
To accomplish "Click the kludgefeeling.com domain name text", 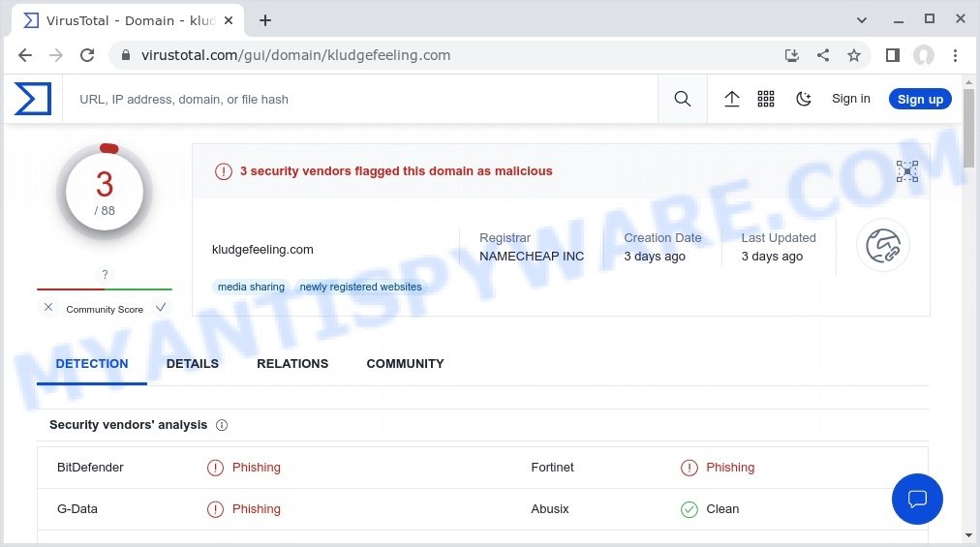I will pos(262,250).
